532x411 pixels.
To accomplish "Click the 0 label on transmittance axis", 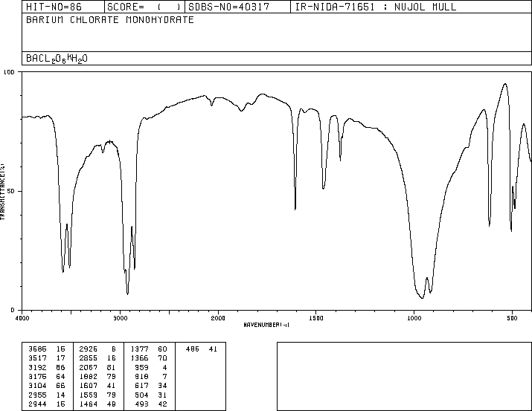I will [x=13, y=310].
